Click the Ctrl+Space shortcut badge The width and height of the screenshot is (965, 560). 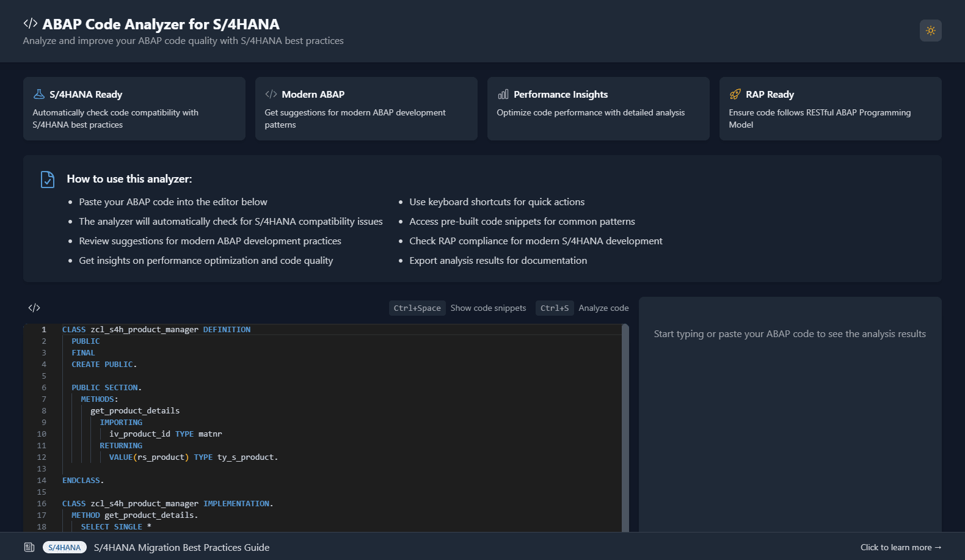click(x=417, y=308)
